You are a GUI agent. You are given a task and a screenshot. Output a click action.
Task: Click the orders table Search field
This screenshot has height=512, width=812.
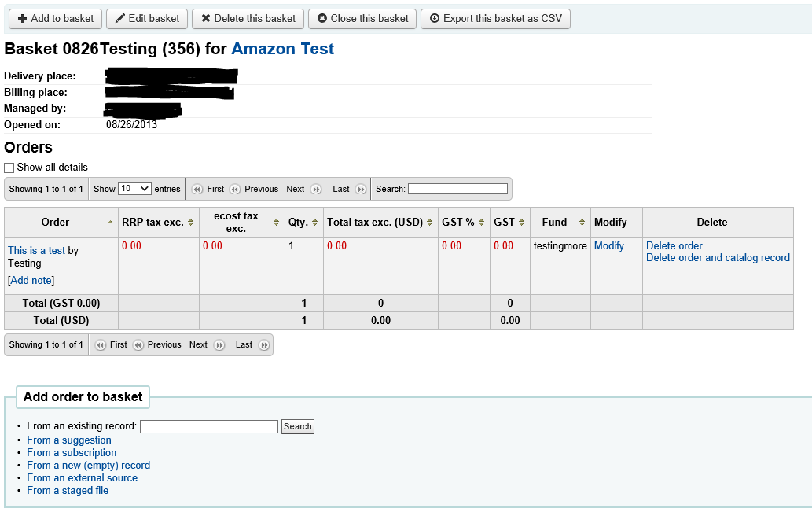click(457, 189)
